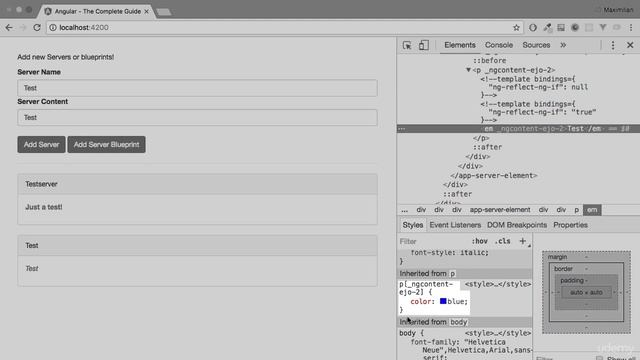Jump to the body element in 'Inherited from'
The width and height of the screenshot is (640, 360).
tap(458, 322)
